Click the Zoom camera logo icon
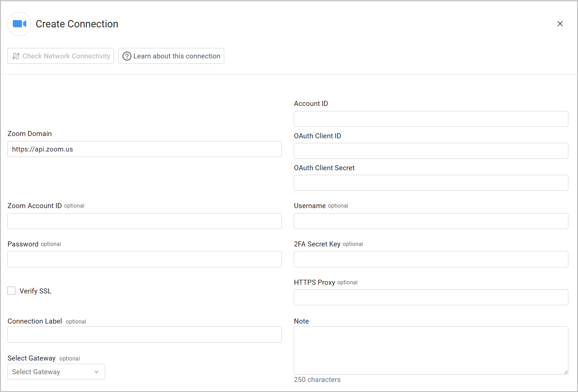Screen dimensions: 578x392 coord(20,24)
